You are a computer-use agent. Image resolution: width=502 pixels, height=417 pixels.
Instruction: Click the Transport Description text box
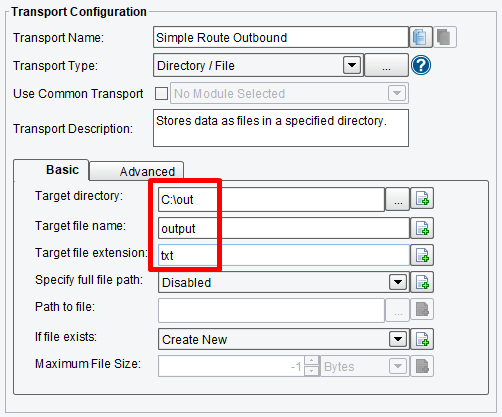(x=281, y=128)
